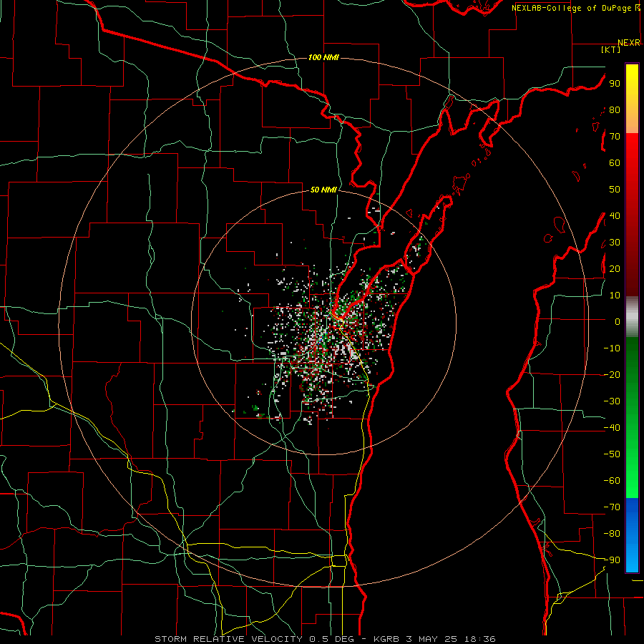Click the -10 knot scale label
Image resolution: width=644 pixels, height=644 pixels.
(x=612, y=348)
